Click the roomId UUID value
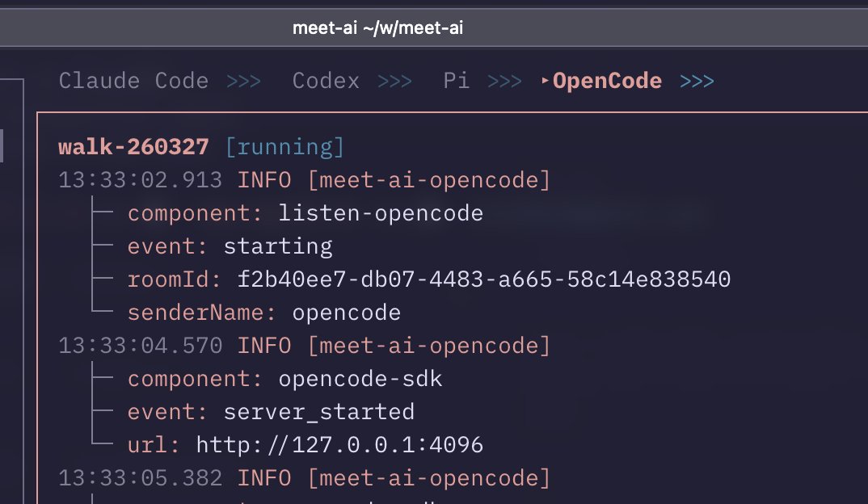868x504 pixels. click(483, 279)
